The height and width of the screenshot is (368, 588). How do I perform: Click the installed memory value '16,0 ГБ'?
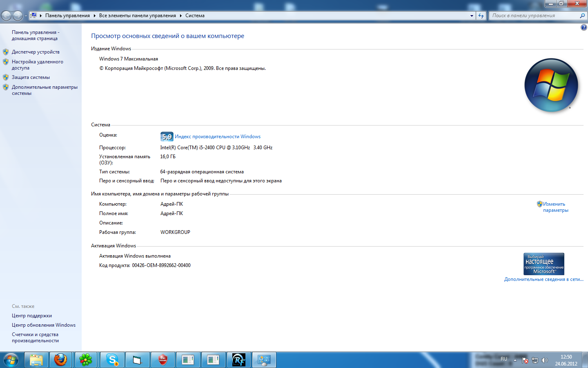point(168,157)
